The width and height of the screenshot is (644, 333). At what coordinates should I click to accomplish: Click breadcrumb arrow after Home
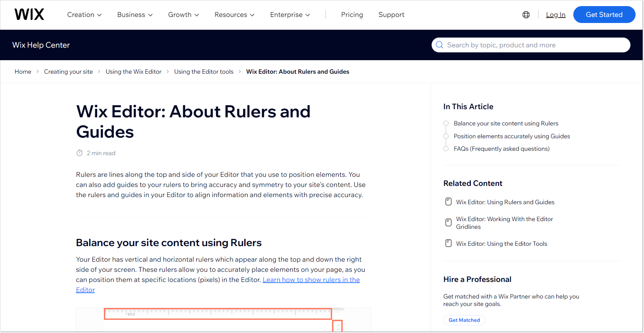coord(38,72)
